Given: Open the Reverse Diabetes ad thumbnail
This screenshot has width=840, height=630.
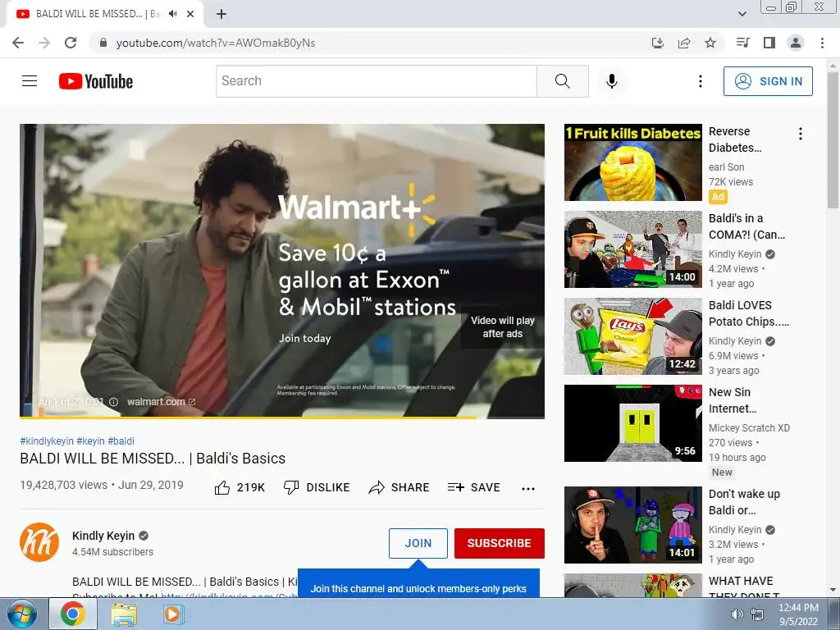Looking at the screenshot, I should [632, 162].
